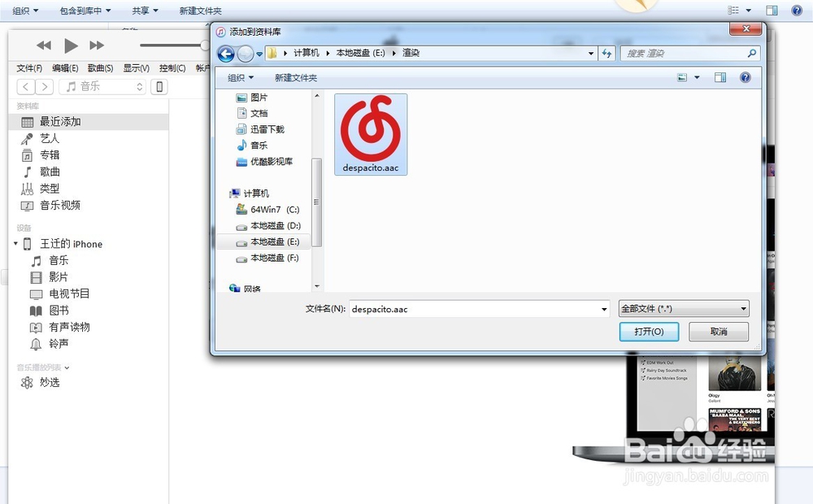The image size is (813, 504).
Task: Open iTunes 控制(C) menu
Action: pyautogui.click(x=172, y=68)
